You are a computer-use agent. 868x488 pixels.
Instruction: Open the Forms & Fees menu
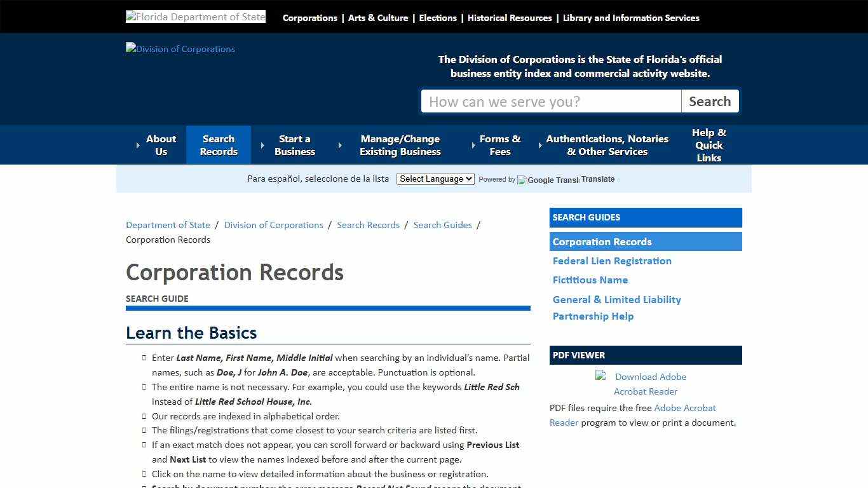500,145
